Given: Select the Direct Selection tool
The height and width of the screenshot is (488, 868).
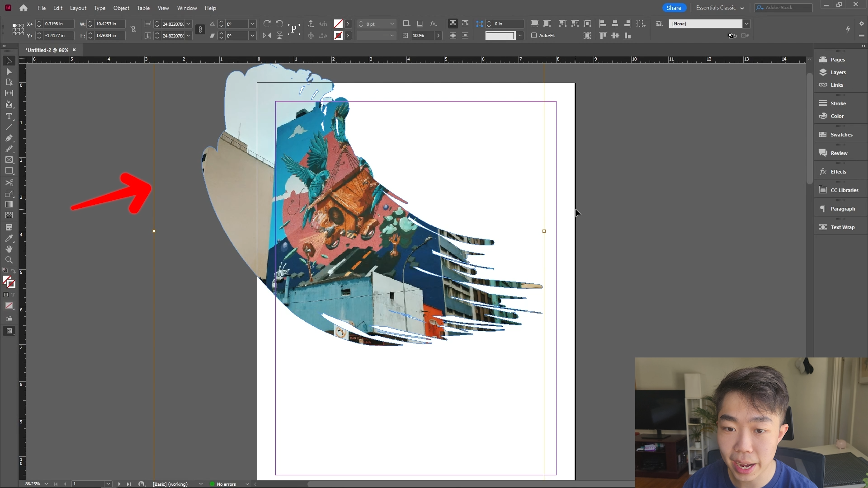Looking at the screenshot, I should 9,72.
